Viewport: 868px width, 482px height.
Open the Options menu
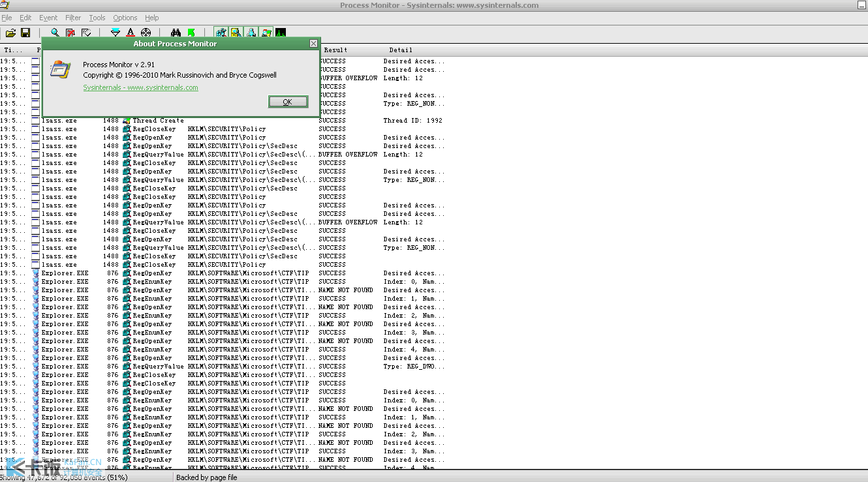click(x=125, y=18)
